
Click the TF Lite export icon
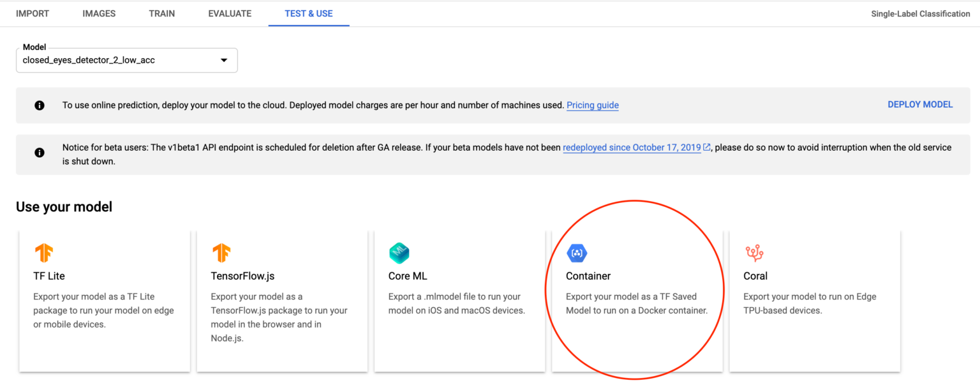tap(43, 253)
